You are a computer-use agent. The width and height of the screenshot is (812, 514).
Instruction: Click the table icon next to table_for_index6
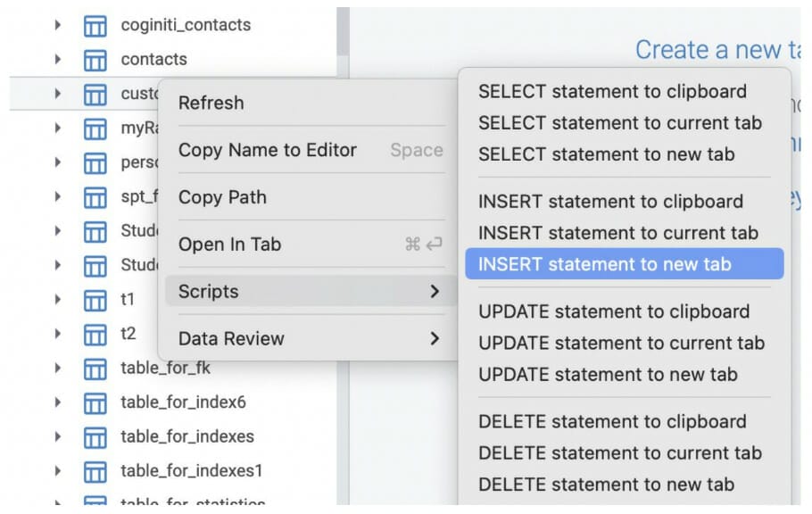click(95, 402)
